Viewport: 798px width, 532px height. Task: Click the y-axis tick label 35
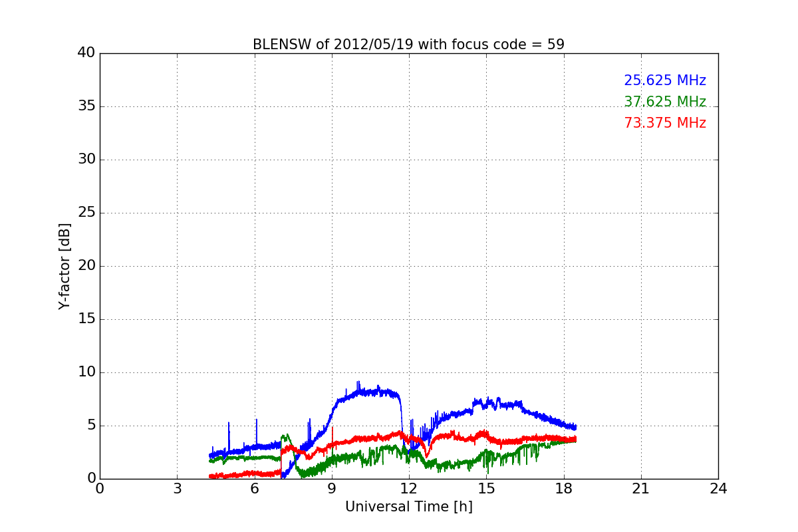[86, 106]
